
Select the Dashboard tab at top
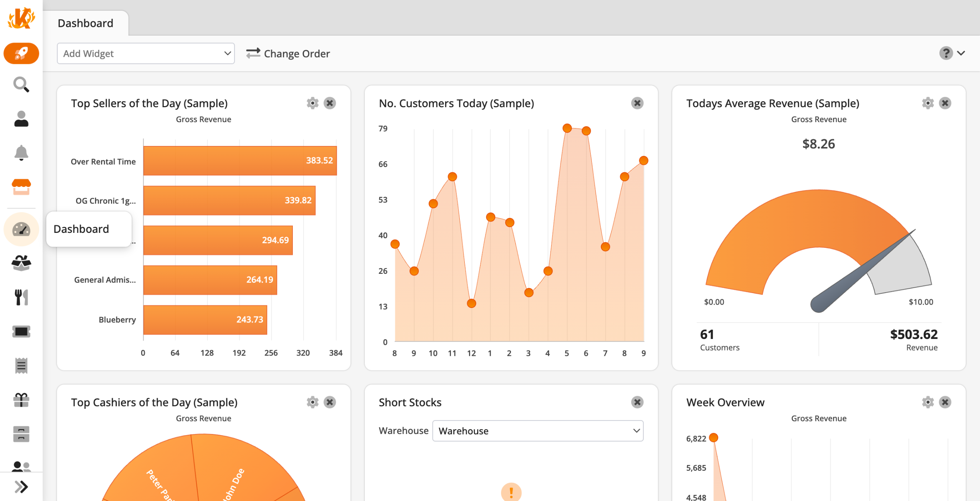pyautogui.click(x=85, y=23)
